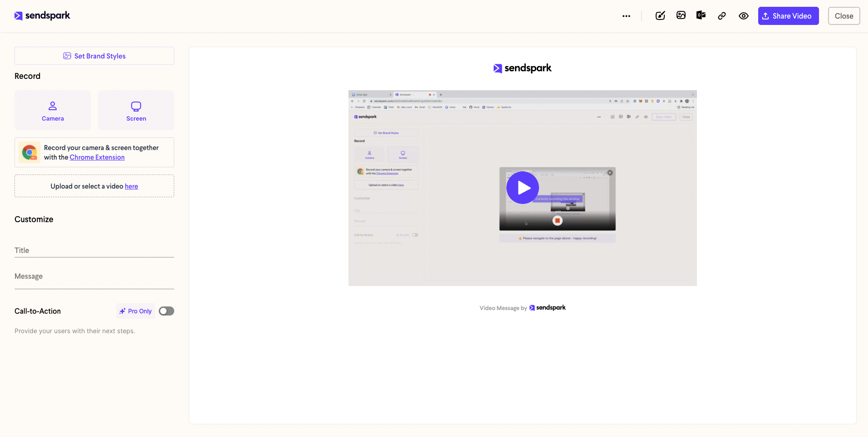Toggle the Call-to-Action switch
Screen dimensions: 868x437
pos(167,311)
